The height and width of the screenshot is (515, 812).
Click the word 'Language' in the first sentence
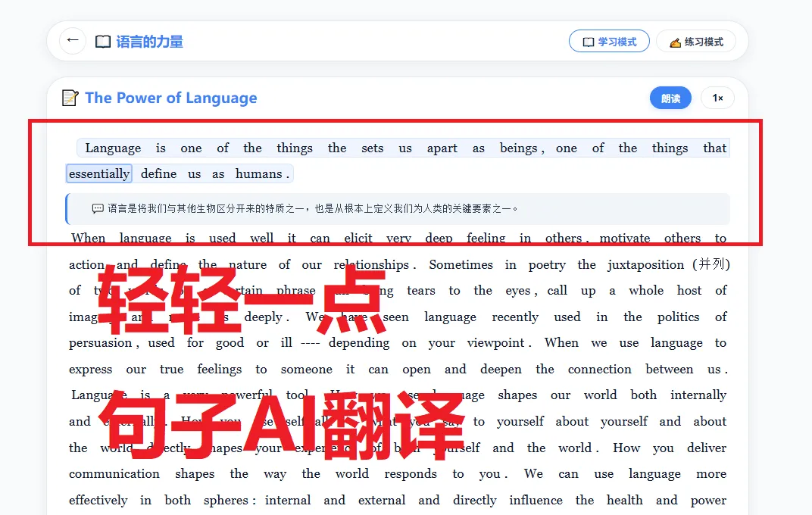(x=113, y=148)
